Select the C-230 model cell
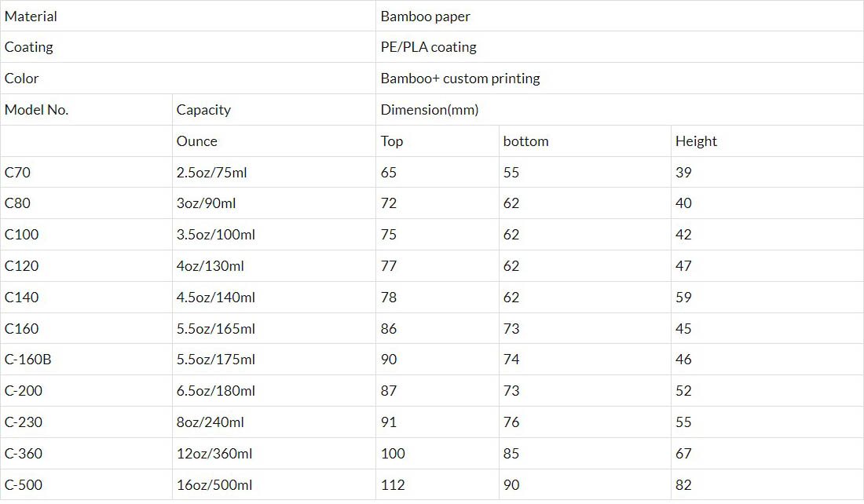The height and width of the screenshot is (504, 864). pos(24,422)
